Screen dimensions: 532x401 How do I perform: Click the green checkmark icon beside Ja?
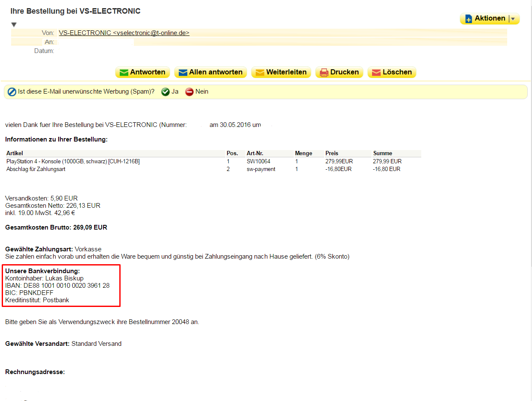pos(165,92)
